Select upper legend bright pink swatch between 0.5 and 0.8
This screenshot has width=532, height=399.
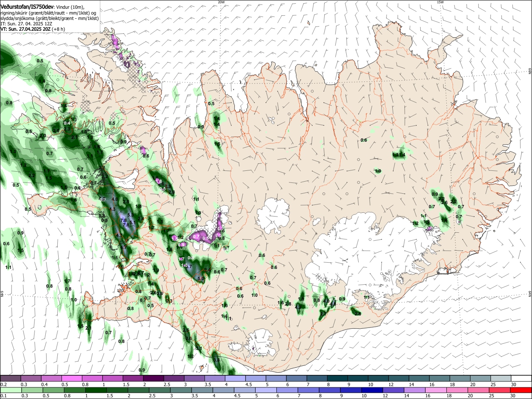(71, 378)
